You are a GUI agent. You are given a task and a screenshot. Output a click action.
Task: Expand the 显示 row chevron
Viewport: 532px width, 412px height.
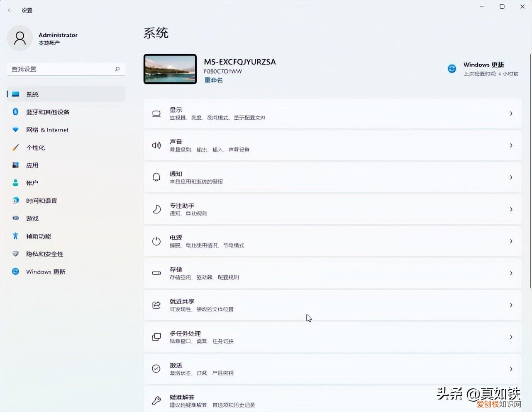pyautogui.click(x=511, y=114)
